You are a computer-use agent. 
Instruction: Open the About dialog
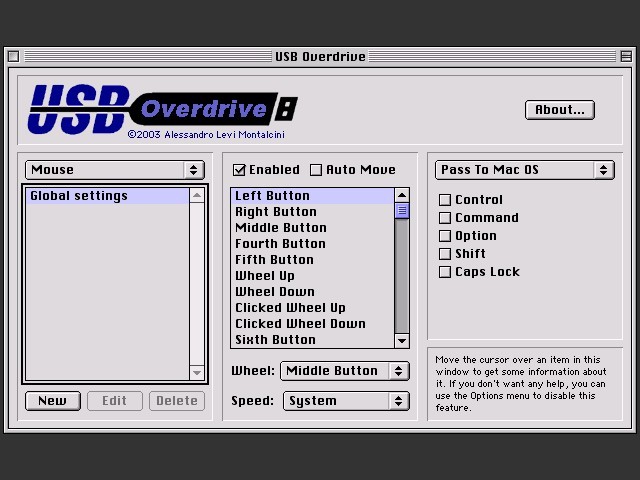(560, 110)
